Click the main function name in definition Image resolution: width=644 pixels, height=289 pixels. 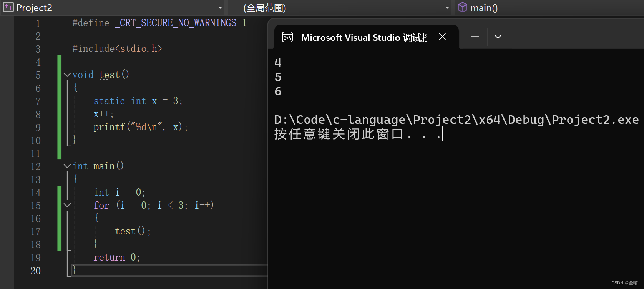[x=104, y=166]
